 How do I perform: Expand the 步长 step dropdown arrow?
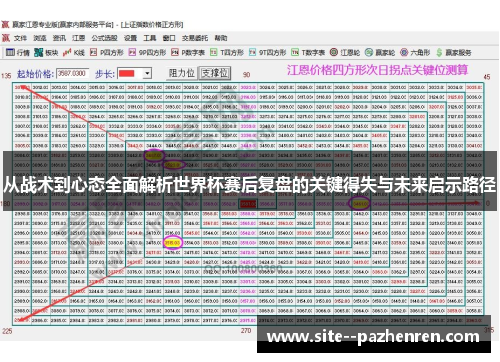[x=147, y=73]
